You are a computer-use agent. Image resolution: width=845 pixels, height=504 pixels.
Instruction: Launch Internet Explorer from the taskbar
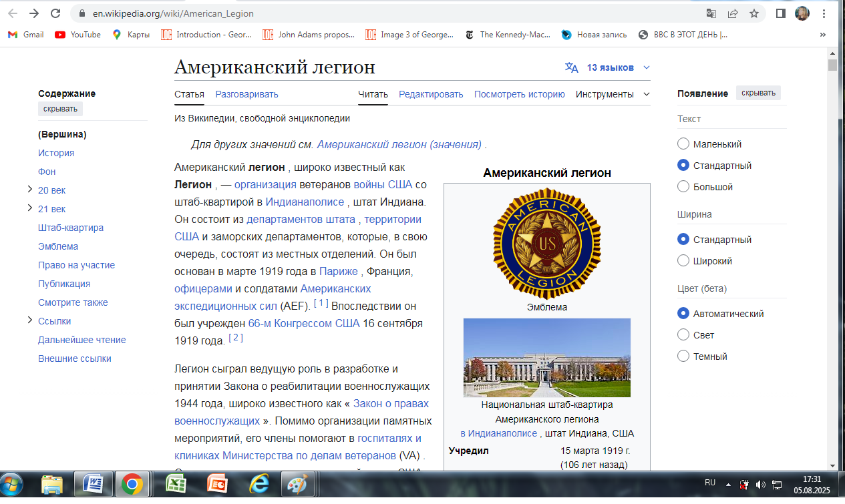point(258,485)
